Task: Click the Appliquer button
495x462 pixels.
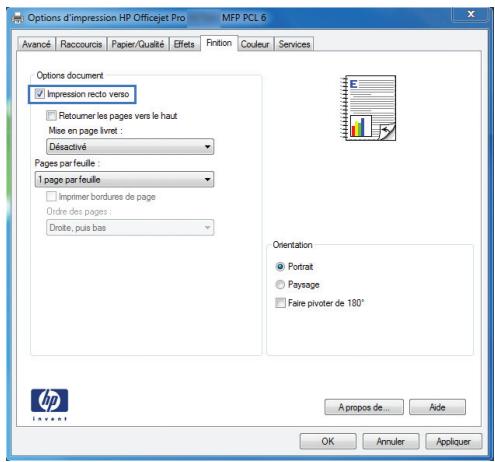Action: 453,441
